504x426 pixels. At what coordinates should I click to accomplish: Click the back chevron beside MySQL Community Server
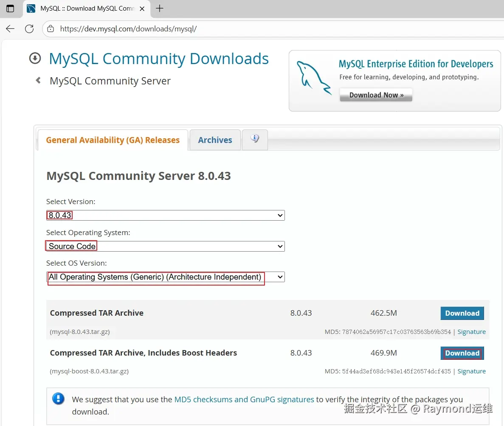(38, 80)
